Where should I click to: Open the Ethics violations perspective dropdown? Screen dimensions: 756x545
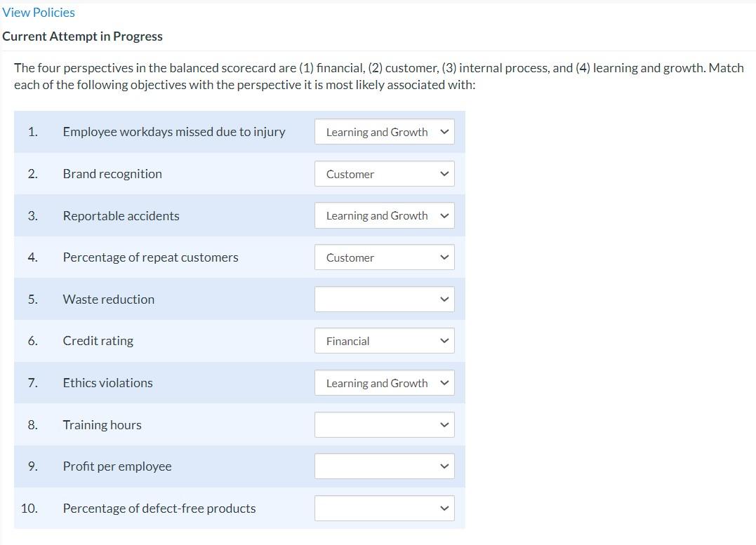[384, 382]
